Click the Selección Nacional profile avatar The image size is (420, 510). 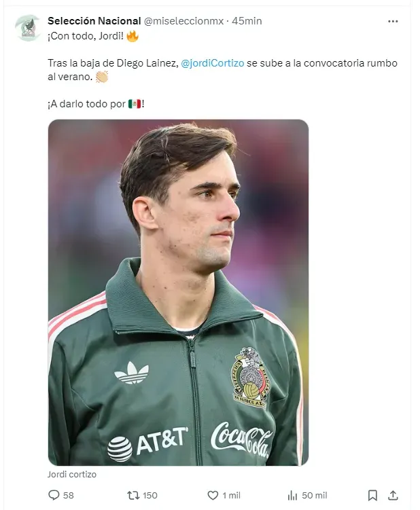[x=29, y=28]
